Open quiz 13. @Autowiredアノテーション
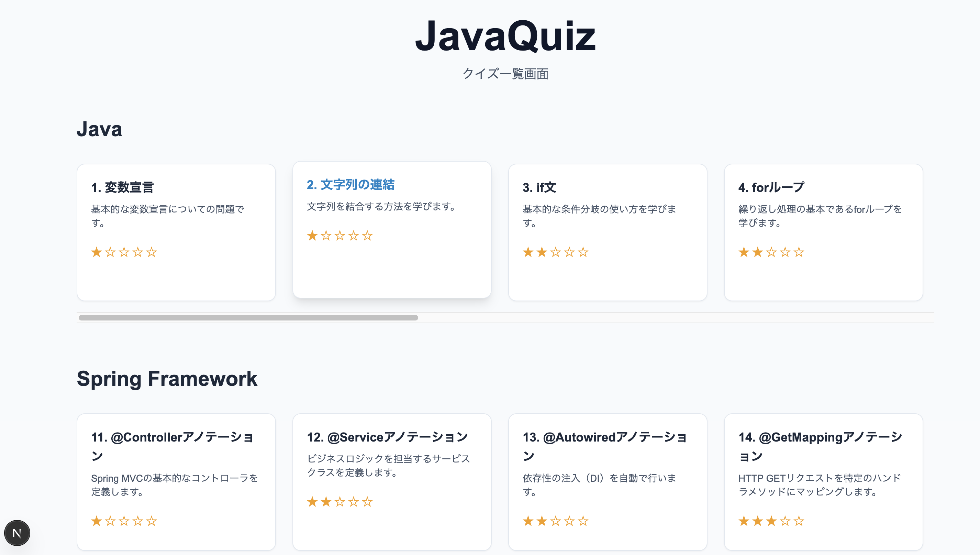Screen dimensions: 980x555 [x=608, y=482]
